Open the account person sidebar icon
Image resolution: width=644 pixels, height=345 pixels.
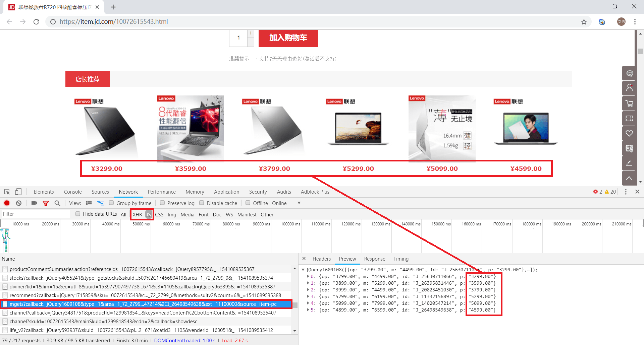pyautogui.click(x=629, y=88)
